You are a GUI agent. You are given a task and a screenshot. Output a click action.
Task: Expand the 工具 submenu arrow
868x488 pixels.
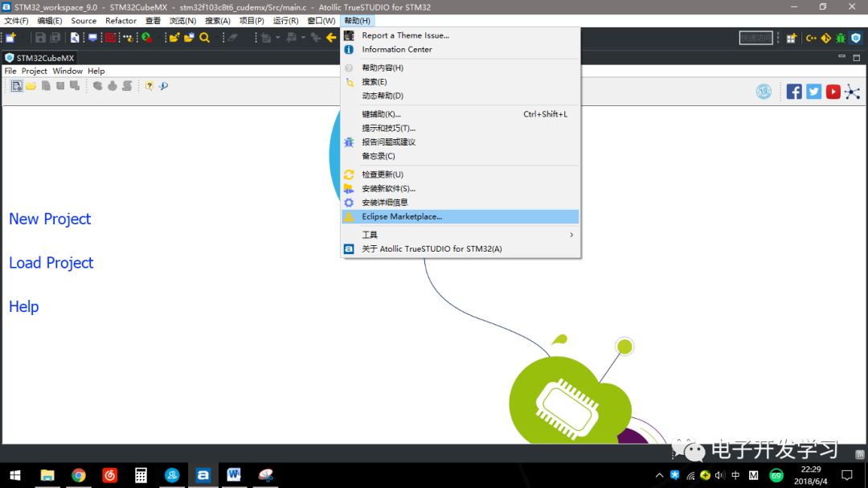571,235
